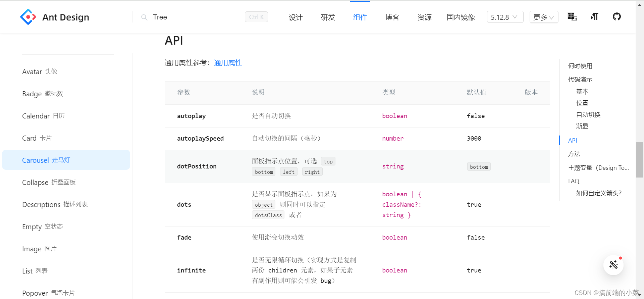Screen dimensions: 644x299
Task: Jump to 基本 demo anchor
Action: tap(582, 92)
